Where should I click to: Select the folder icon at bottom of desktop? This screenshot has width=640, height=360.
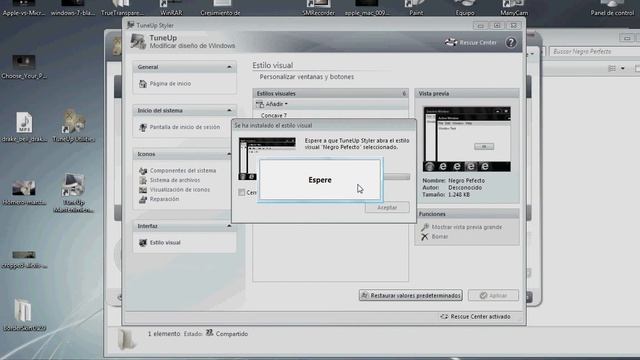tap(24, 315)
